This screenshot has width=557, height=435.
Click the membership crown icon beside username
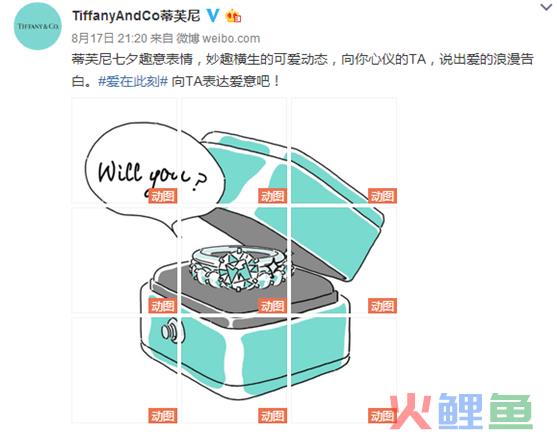pos(233,16)
